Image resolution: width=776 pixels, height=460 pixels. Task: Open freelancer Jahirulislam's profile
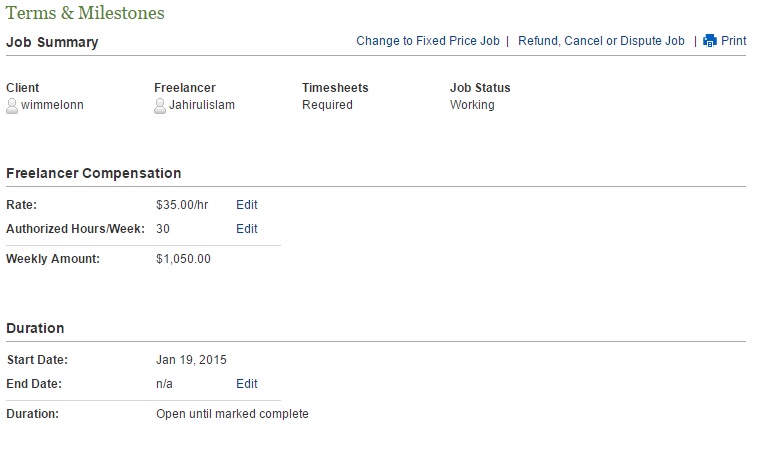202,105
